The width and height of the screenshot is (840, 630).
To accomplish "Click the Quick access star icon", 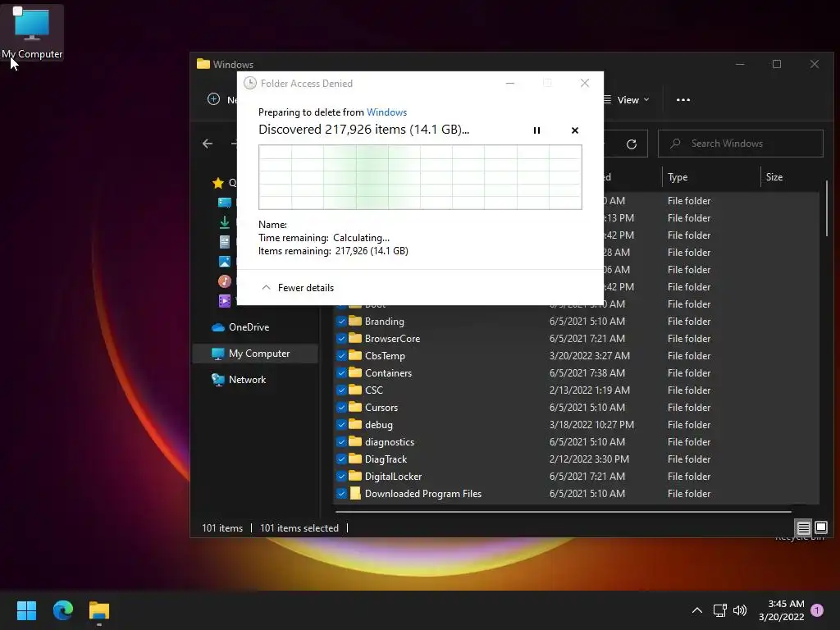I will coord(218,183).
